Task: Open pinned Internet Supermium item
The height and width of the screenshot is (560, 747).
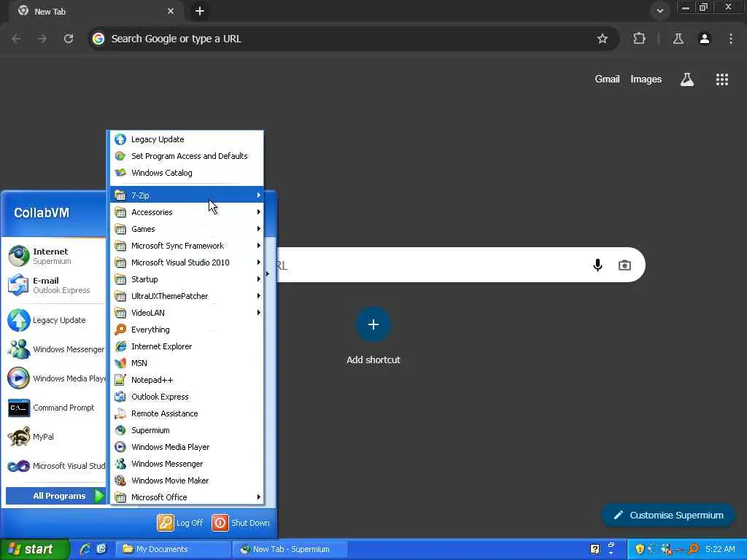Action: (x=55, y=256)
